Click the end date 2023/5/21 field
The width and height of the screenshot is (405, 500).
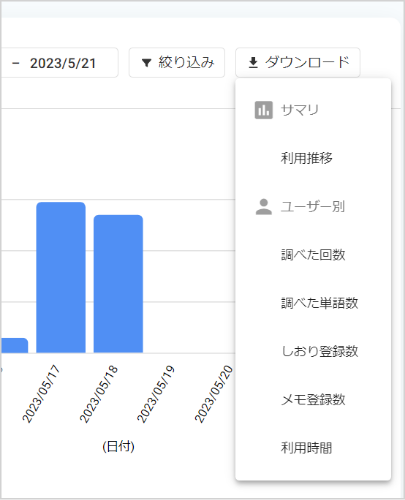point(63,63)
